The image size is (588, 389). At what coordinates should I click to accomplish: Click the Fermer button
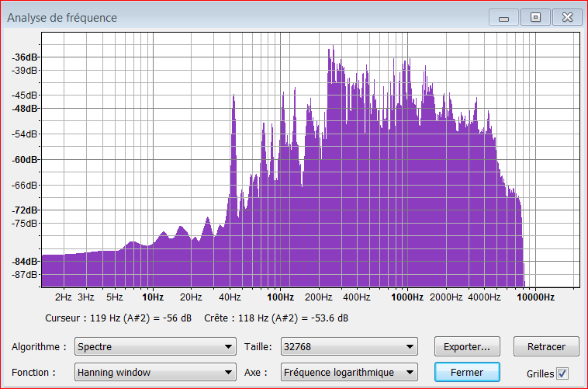coord(466,373)
